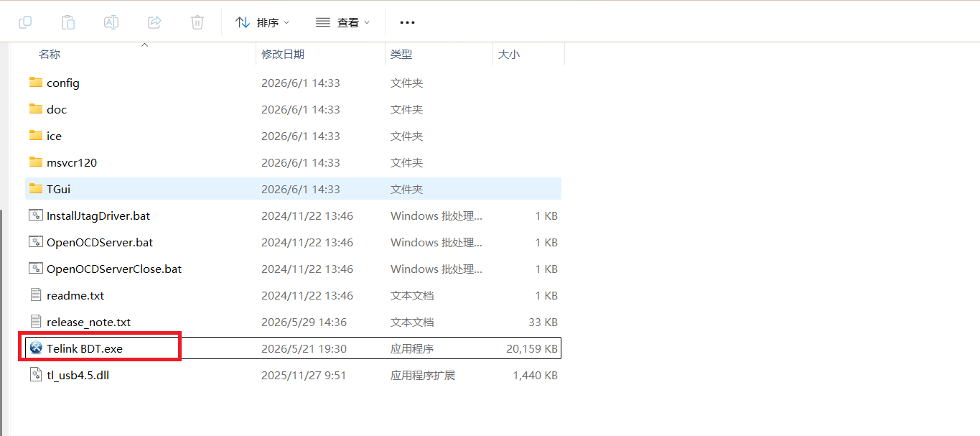Click the date 2026/5/21 19:30
This screenshot has height=436, width=980.
[x=304, y=349]
